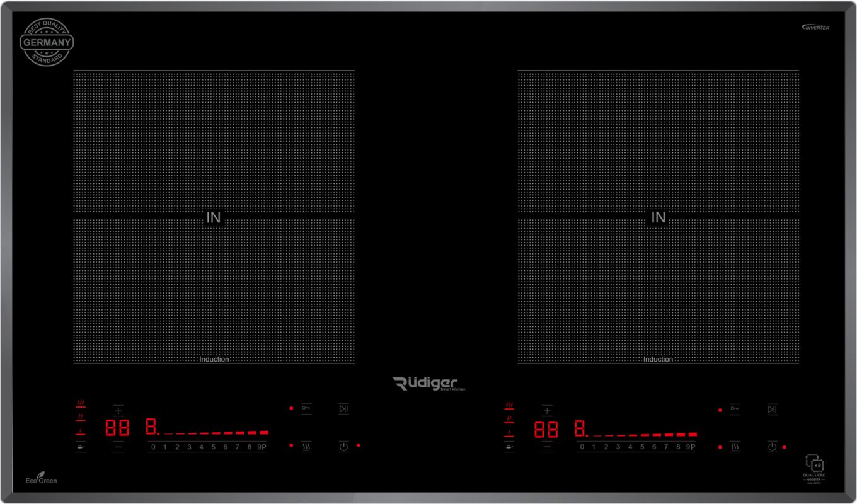Image resolution: width=857 pixels, height=504 pixels.
Task: Set the left power slider to level 0
Action: point(153,447)
